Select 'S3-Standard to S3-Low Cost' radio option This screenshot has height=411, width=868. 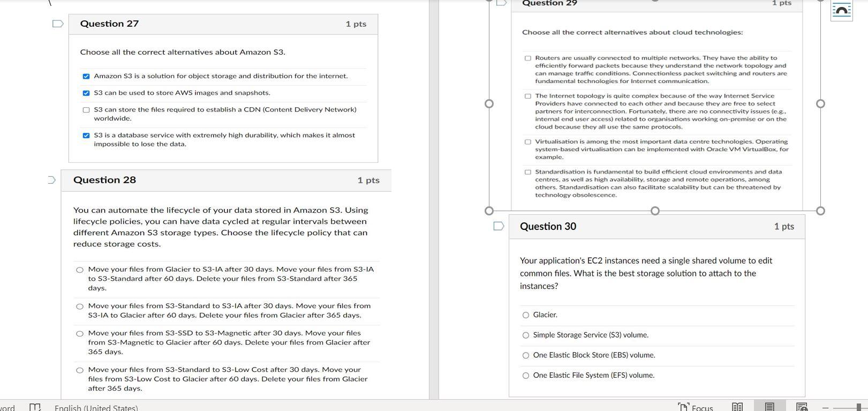[80, 370]
